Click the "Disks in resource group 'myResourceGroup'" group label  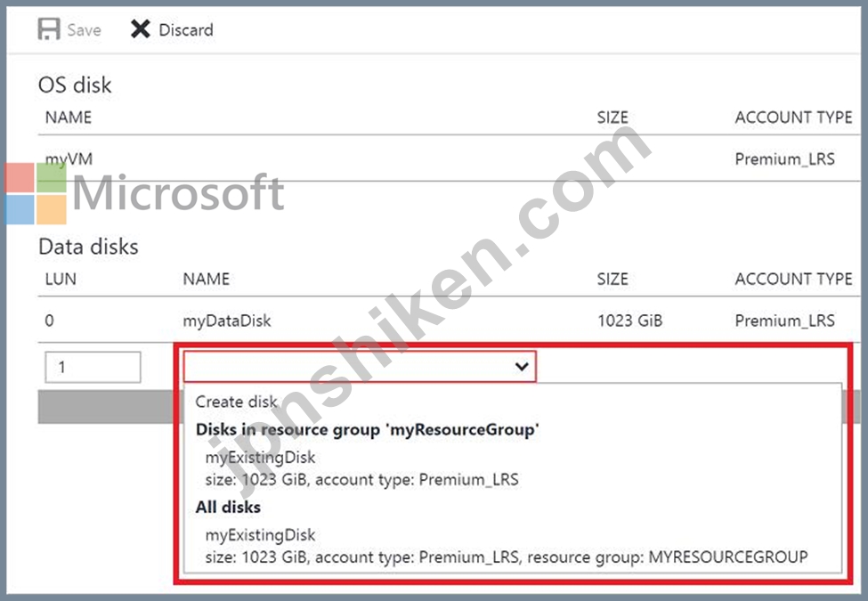point(368,430)
